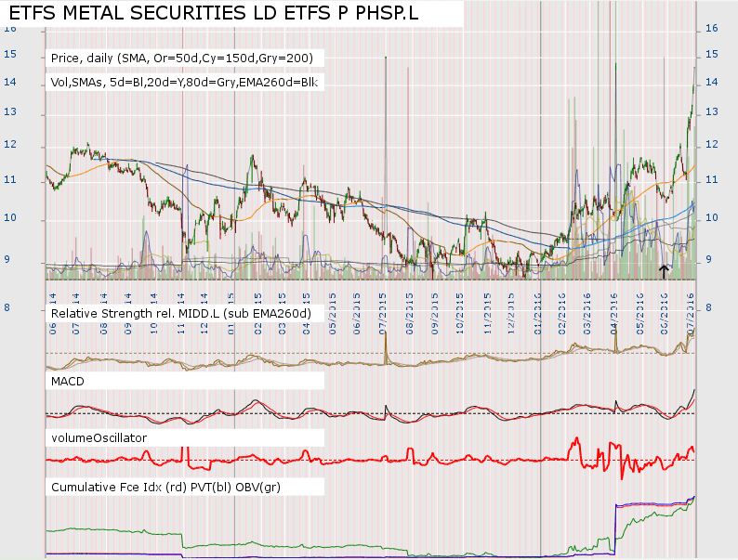The image size is (738, 560).
Task: Click the right axis value 16
Action: click(x=712, y=28)
